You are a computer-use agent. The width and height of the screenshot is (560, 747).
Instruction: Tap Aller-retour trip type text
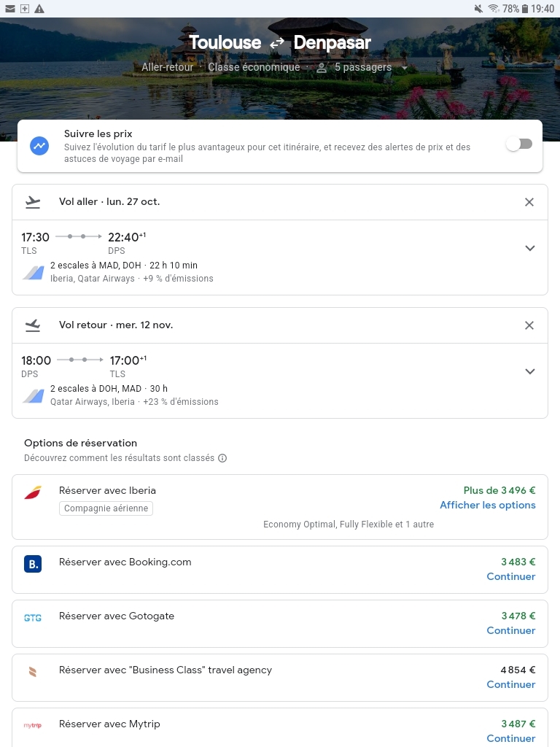click(167, 67)
